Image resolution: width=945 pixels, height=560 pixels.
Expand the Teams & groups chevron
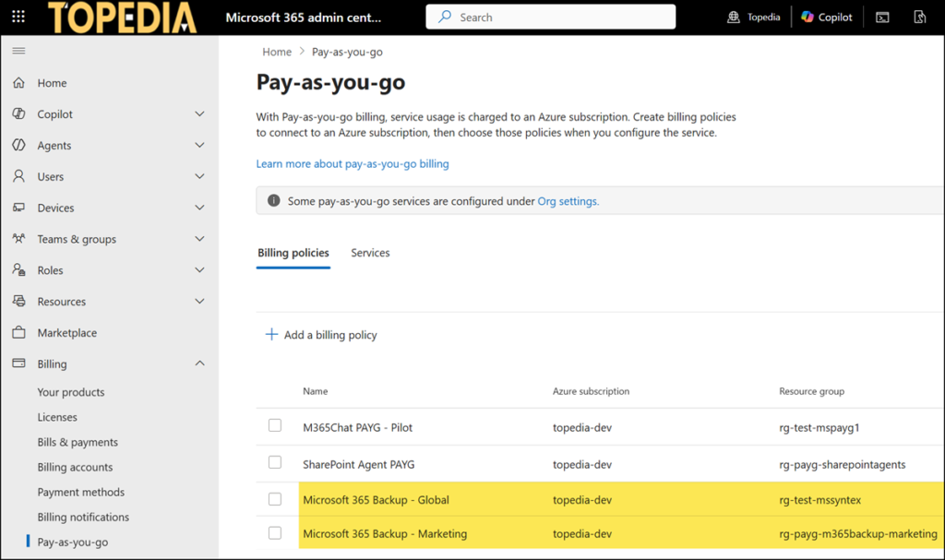[x=199, y=239]
